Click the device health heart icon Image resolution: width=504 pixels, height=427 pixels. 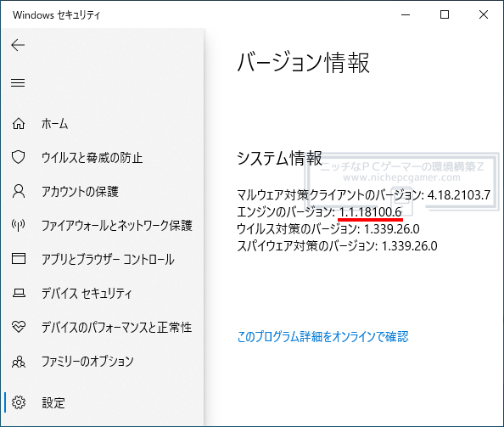(19, 327)
